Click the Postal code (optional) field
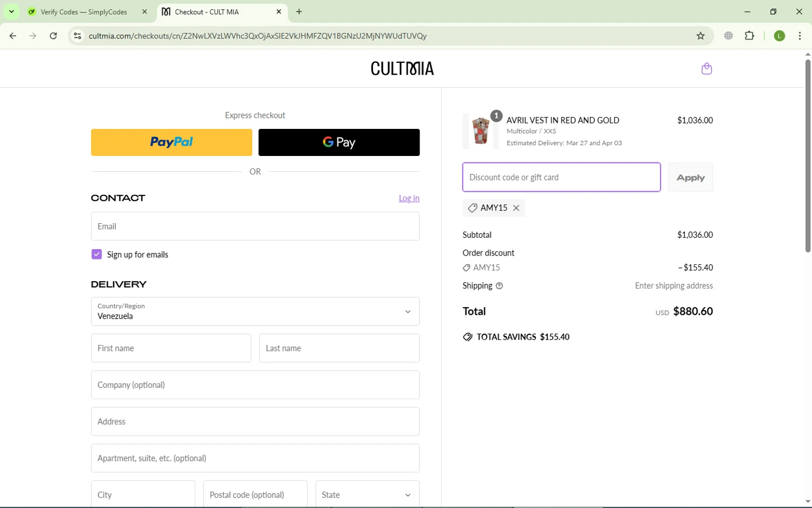The image size is (812, 508). 255,494
